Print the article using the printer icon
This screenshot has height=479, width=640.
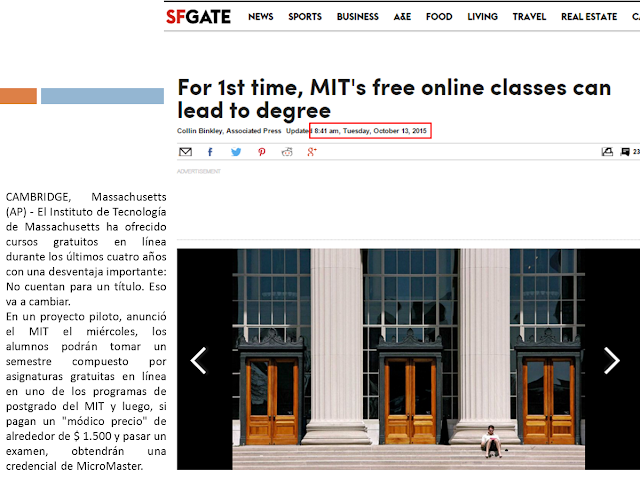coord(607,152)
